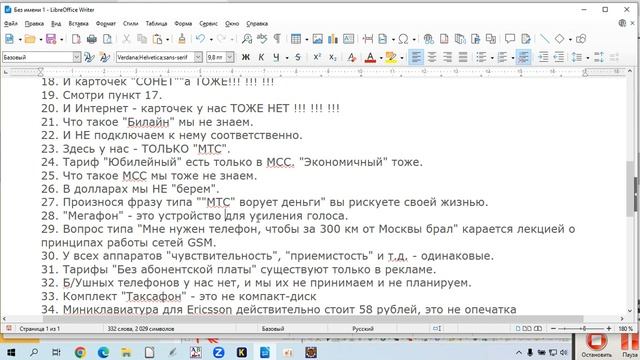Insert a comment with the speech bubble icon
Screen dimensions: 640x360
tap(510, 39)
